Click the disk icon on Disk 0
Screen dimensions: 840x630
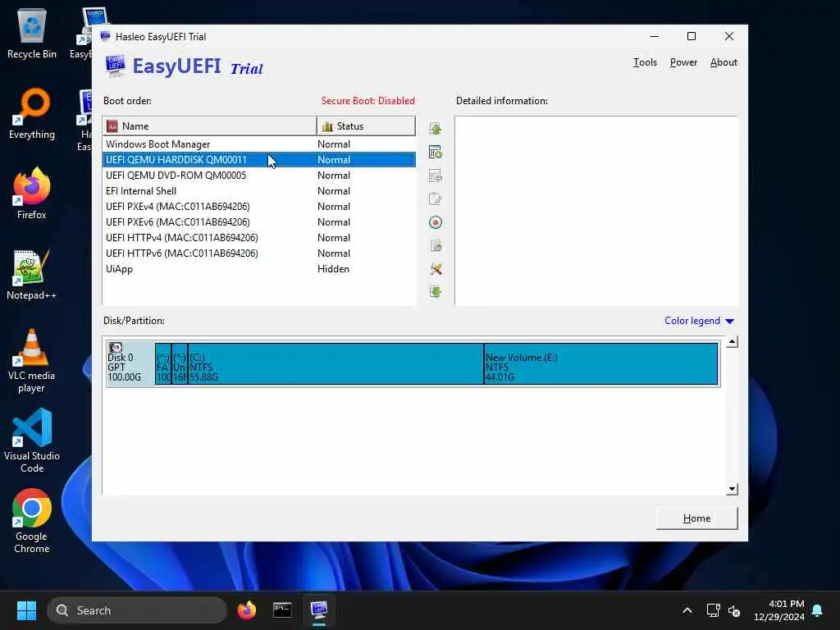(x=116, y=348)
